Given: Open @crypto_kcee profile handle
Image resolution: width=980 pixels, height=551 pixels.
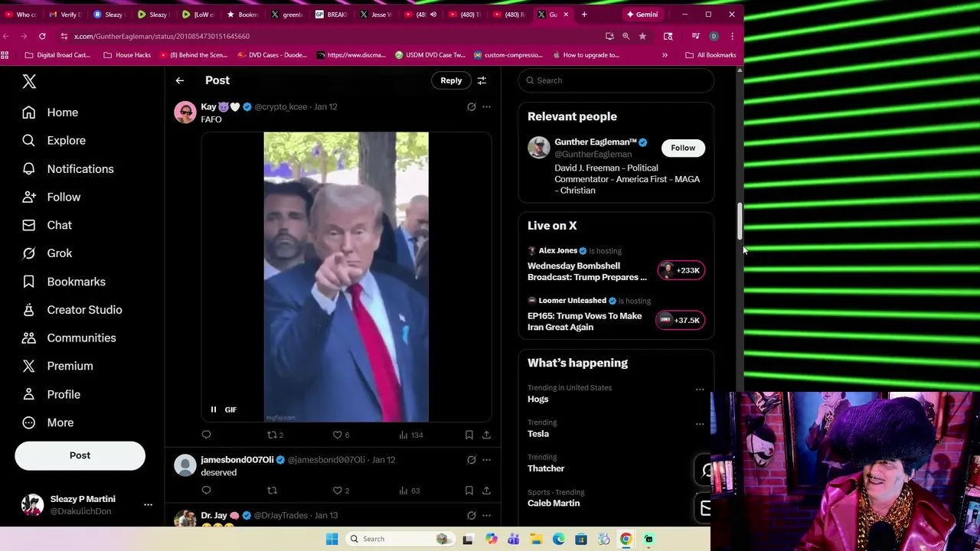Looking at the screenshot, I should 281,107.
